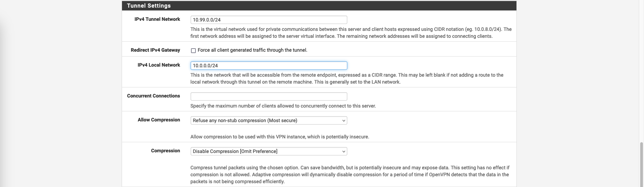Viewport: 644px width, 187px height.
Task: Click the IPv4 Local Network input
Action: 269,66
